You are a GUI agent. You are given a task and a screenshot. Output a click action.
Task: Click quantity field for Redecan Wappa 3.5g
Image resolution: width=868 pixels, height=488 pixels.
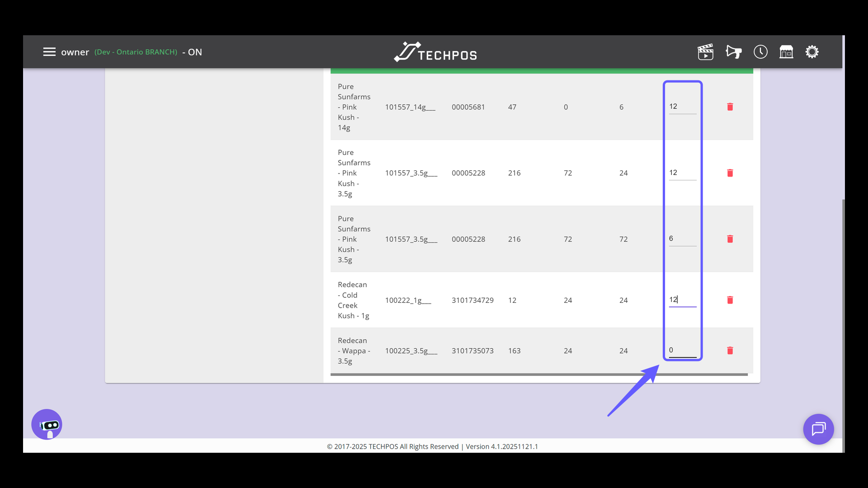(x=682, y=350)
